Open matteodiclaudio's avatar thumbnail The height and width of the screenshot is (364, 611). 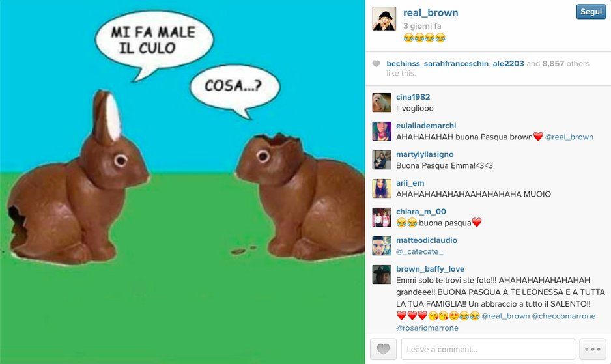point(382,245)
